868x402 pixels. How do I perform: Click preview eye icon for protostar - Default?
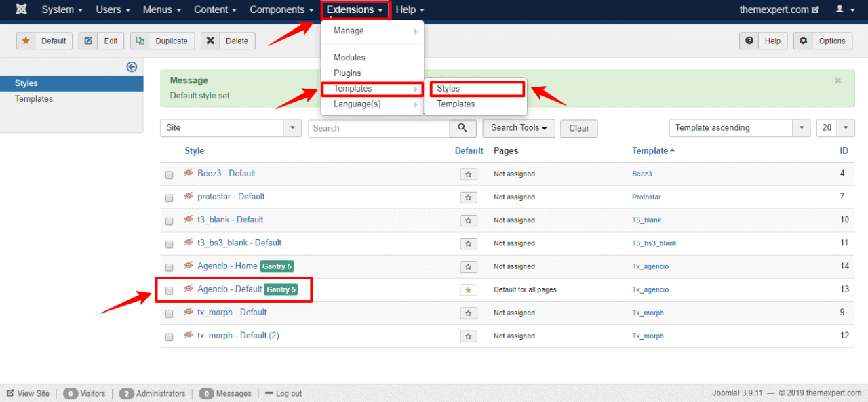[x=189, y=196]
